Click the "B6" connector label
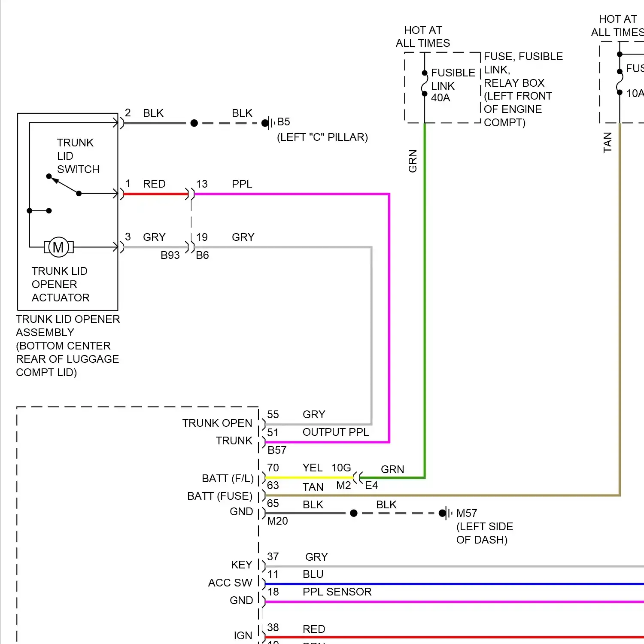The image size is (644, 644). pyautogui.click(x=203, y=255)
